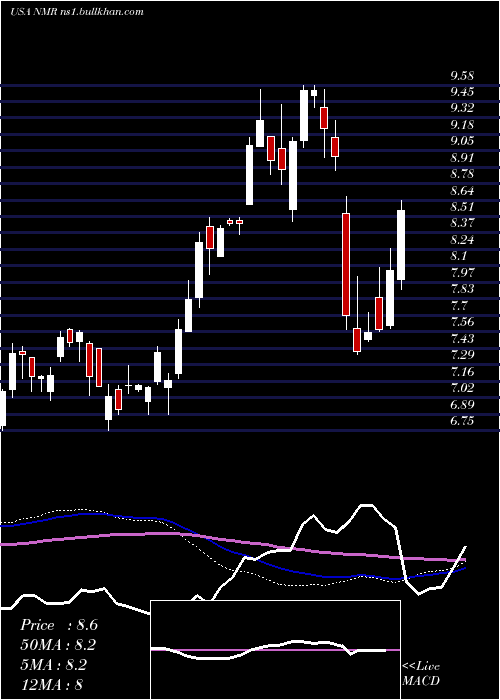Click the 6.89 price axis label

pos(462,404)
